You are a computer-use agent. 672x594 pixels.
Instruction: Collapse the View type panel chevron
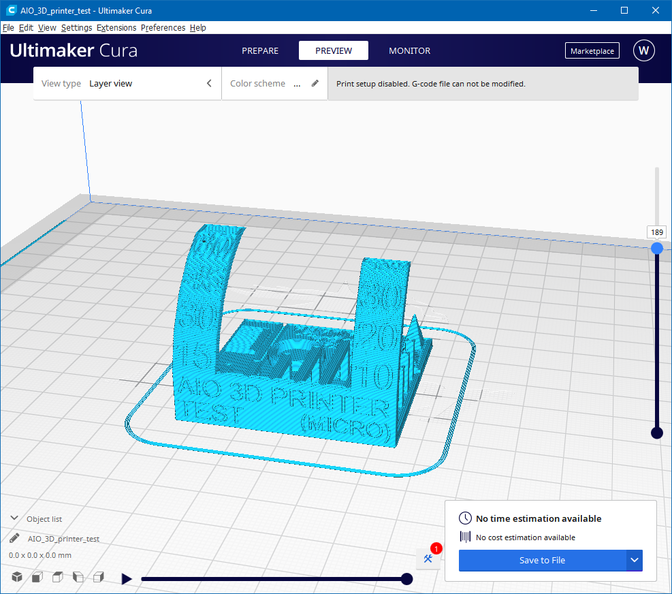pos(209,83)
